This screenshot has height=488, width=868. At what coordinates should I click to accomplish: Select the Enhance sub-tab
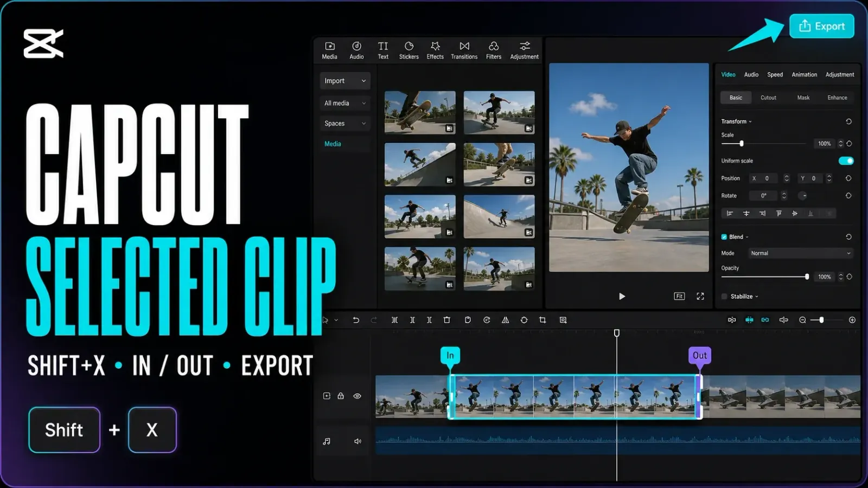tap(837, 98)
